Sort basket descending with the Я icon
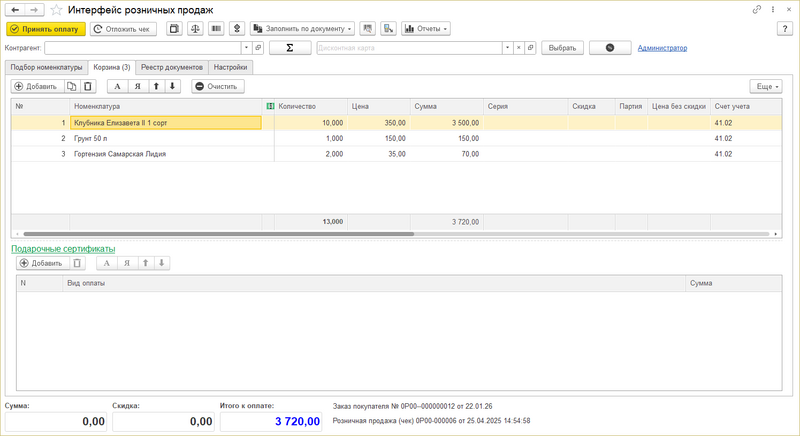The image size is (800, 436). 137,87
